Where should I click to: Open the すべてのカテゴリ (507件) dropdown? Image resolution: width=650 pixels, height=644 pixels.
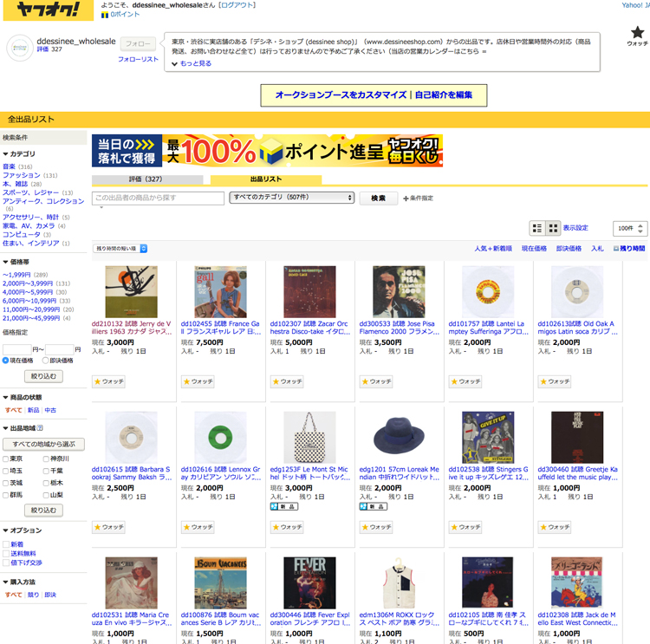pos(291,198)
